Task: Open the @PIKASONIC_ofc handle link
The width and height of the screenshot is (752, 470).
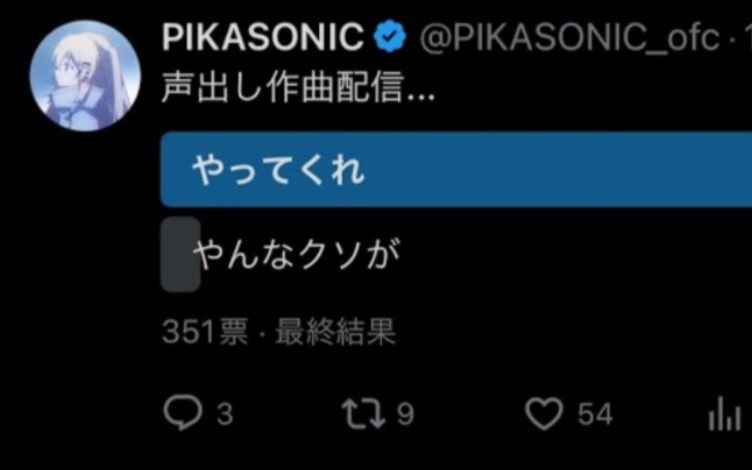Action: click(x=568, y=39)
